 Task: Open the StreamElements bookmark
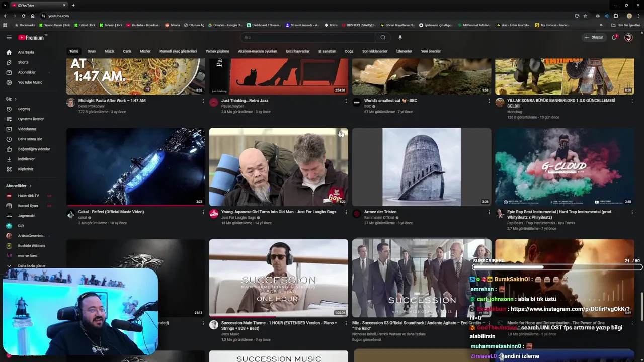click(x=302, y=25)
